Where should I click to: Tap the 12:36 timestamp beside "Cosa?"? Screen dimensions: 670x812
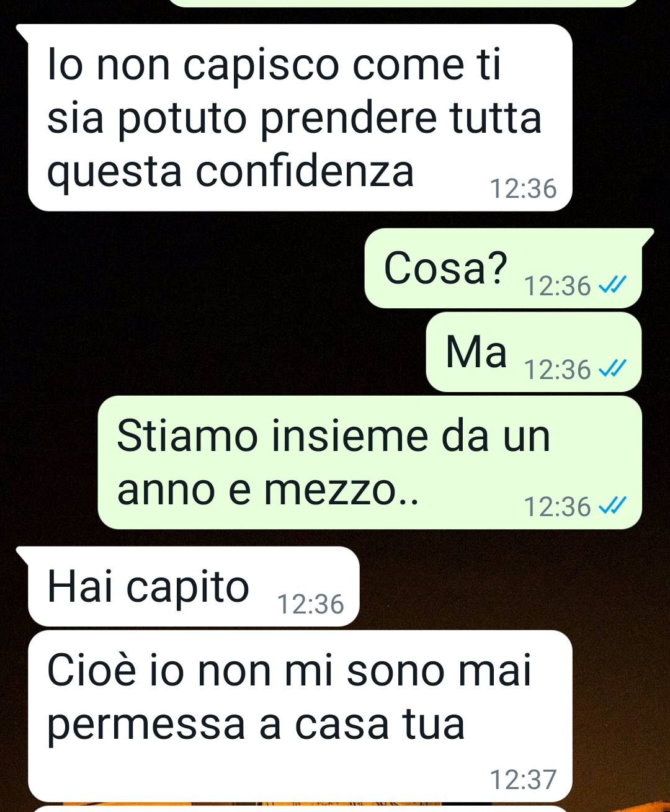[558, 286]
